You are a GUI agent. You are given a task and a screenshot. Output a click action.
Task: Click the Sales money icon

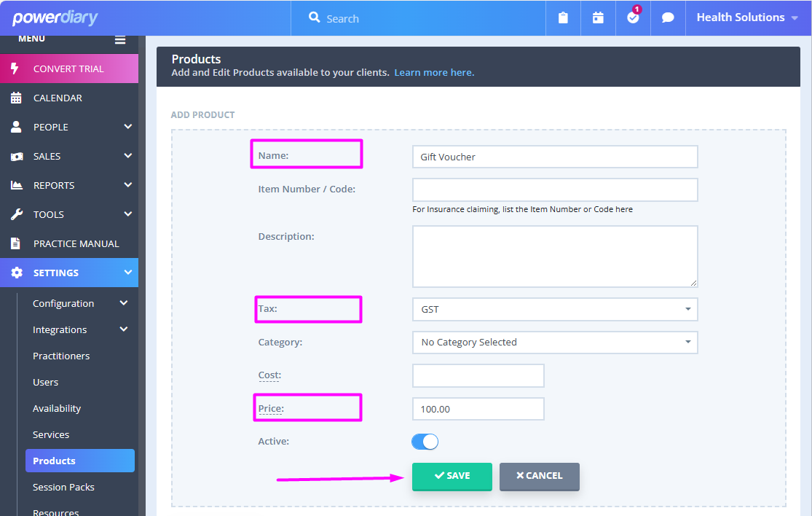(x=17, y=157)
